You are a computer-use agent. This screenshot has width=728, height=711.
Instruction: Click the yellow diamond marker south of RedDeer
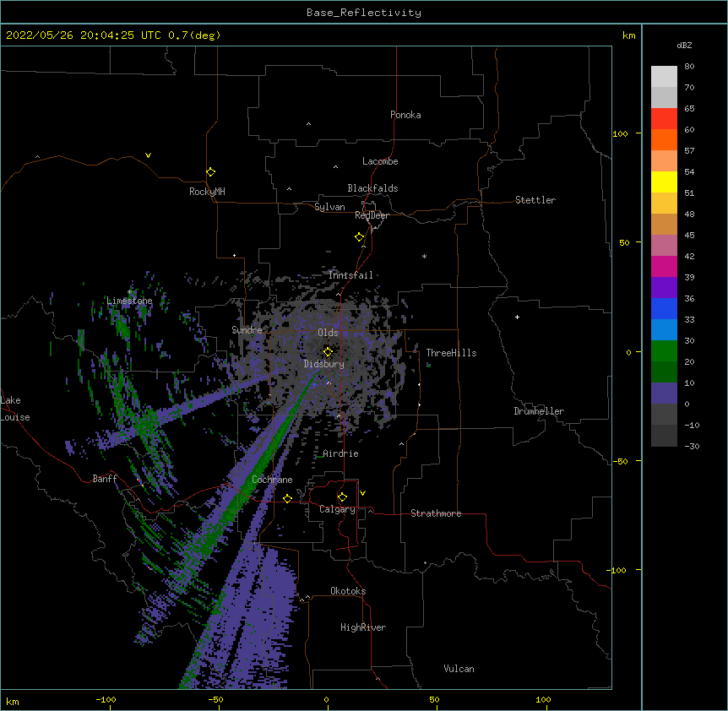(x=360, y=237)
